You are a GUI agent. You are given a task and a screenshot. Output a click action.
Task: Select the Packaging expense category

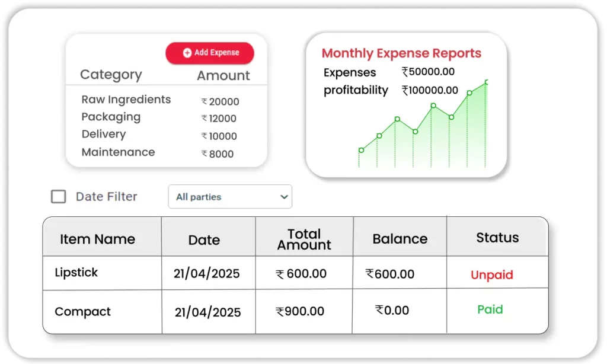point(111,117)
